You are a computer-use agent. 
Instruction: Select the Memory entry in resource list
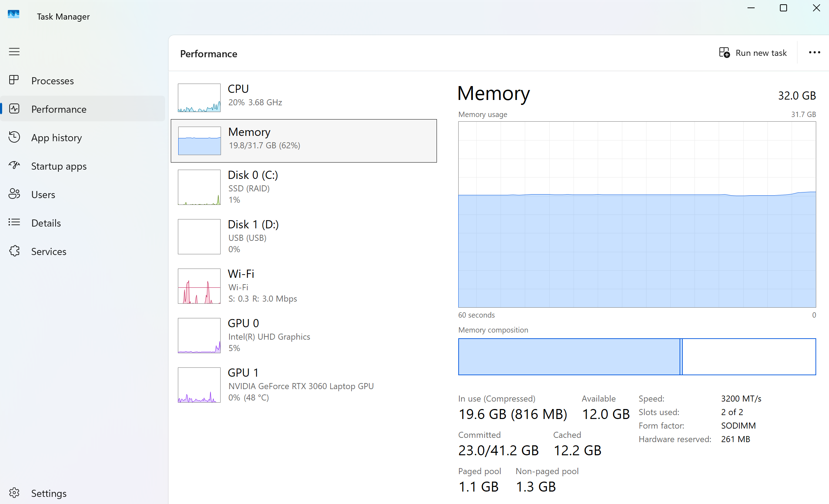point(303,141)
